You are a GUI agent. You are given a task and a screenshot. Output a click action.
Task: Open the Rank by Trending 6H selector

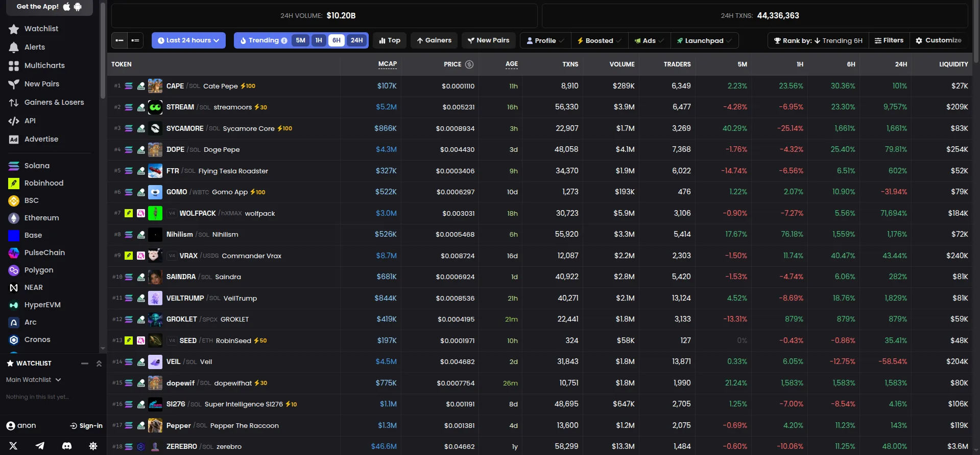[818, 40]
